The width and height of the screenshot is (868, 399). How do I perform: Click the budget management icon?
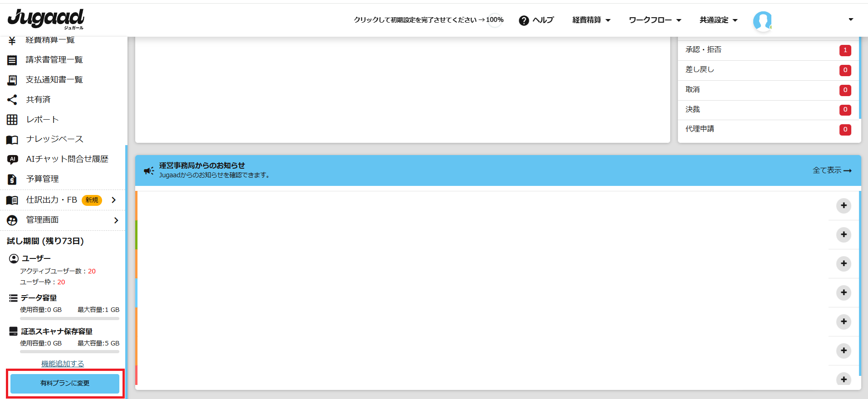[x=12, y=179]
